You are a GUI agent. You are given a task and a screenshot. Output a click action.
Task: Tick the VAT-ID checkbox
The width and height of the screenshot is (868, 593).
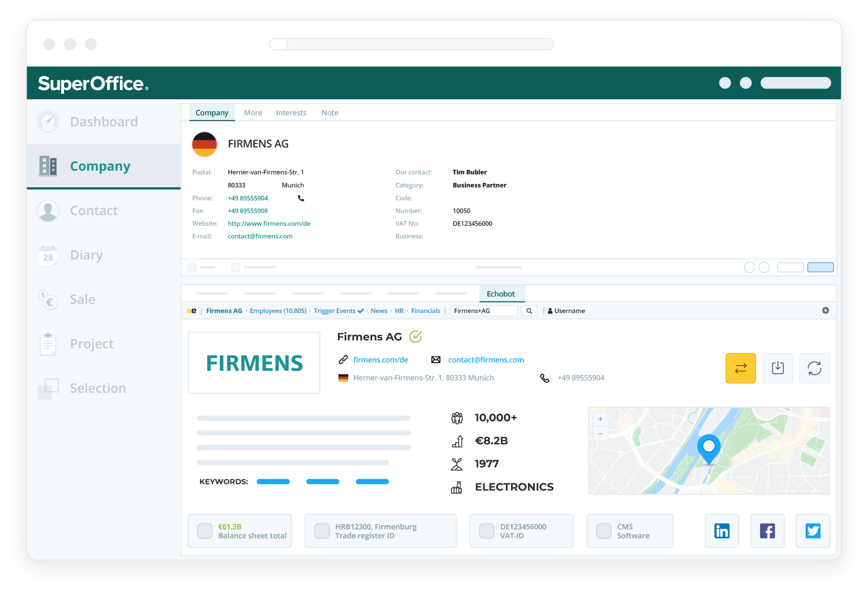point(487,531)
